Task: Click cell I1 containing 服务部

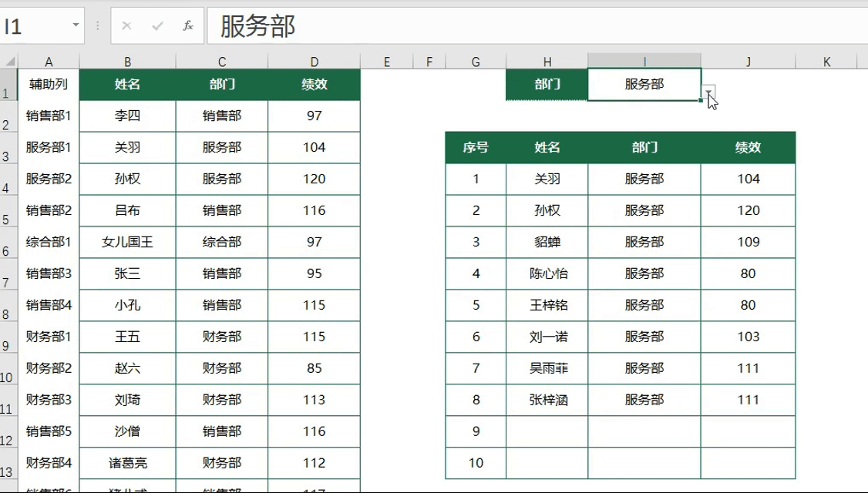Action: pyautogui.click(x=644, y=84)
